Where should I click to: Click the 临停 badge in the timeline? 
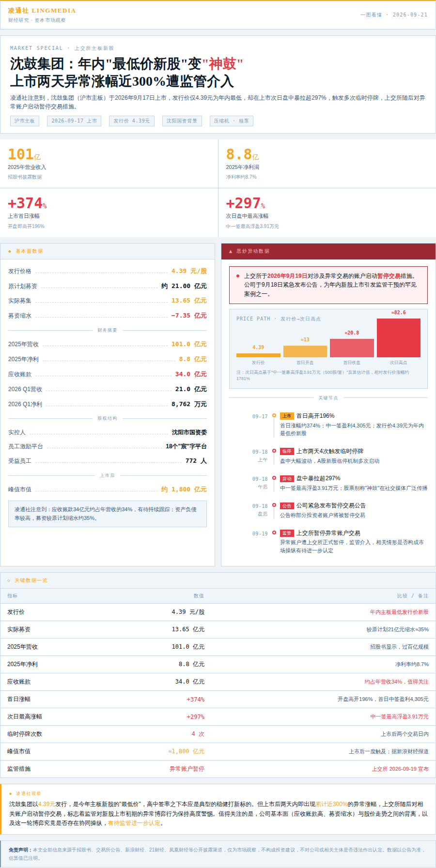coord(287,451)
